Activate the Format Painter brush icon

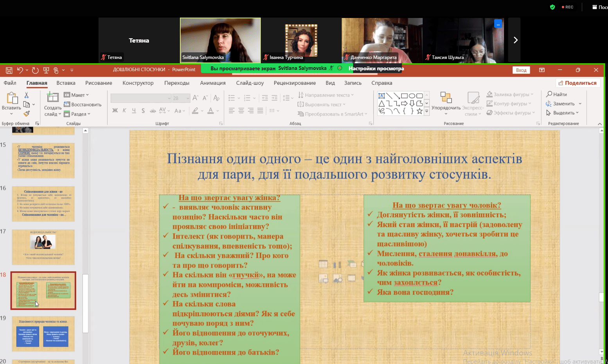coord(27,114)
